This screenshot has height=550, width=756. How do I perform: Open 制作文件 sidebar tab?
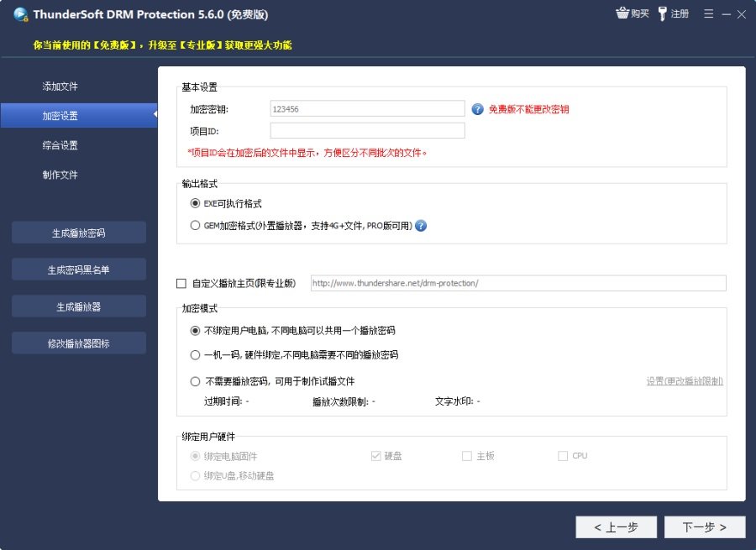tap(60, 175)
